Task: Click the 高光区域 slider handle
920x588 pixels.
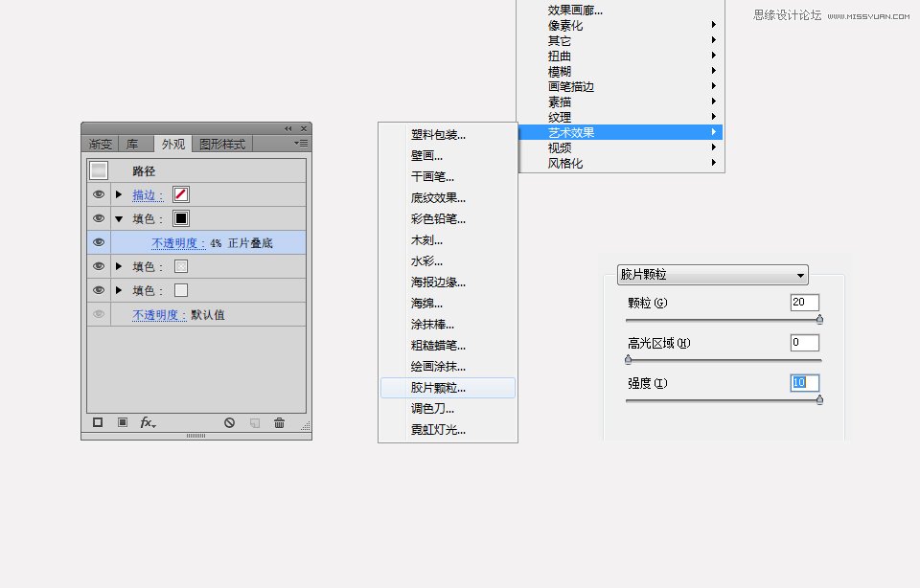Action: tap(629, 359)
